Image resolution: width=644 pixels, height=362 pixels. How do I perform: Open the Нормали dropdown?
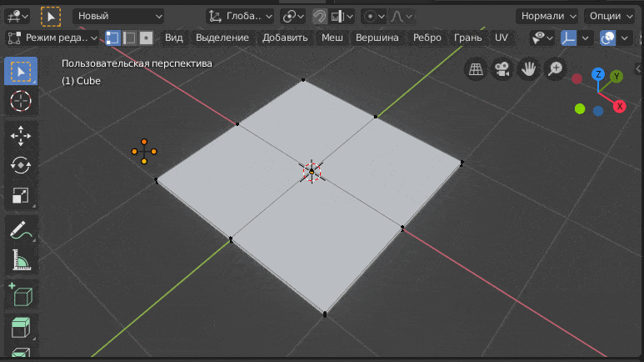pos(547,17)
